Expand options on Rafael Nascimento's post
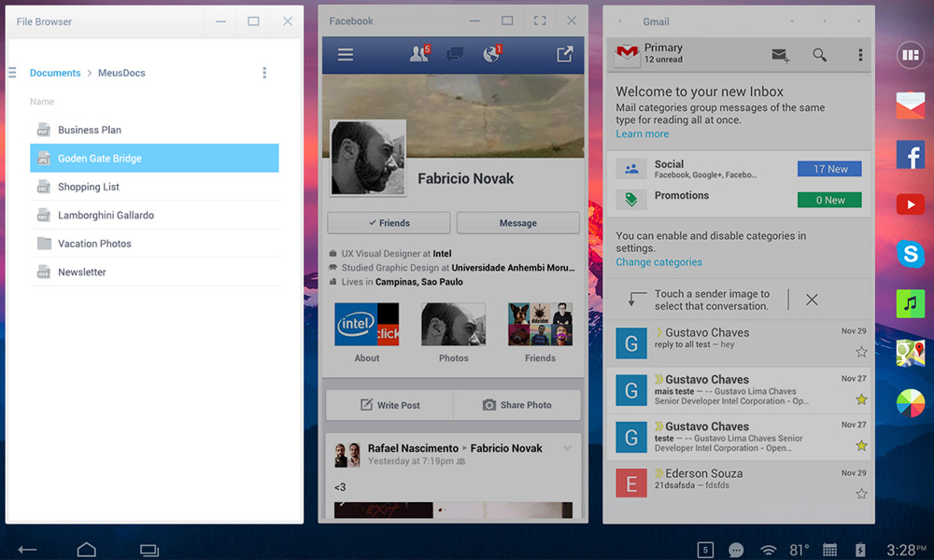This screenshot has height=560, width=934. coord(570,448)
